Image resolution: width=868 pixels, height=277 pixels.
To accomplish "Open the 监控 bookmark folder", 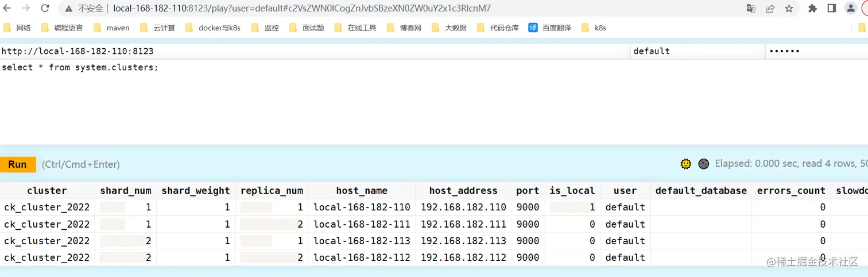I will [265, 28].
